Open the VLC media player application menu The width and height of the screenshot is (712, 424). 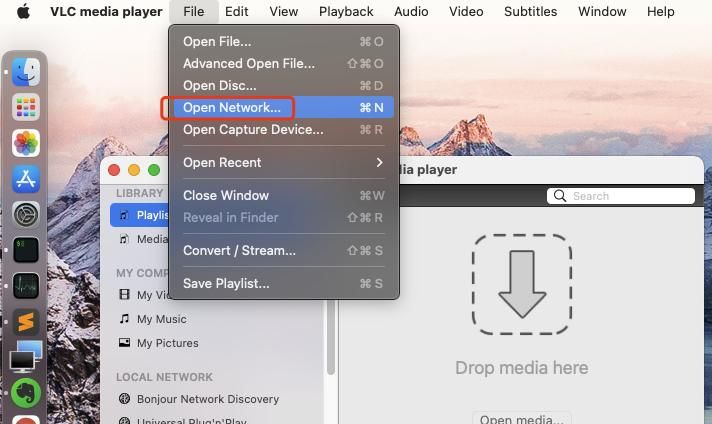click(106, 11)
